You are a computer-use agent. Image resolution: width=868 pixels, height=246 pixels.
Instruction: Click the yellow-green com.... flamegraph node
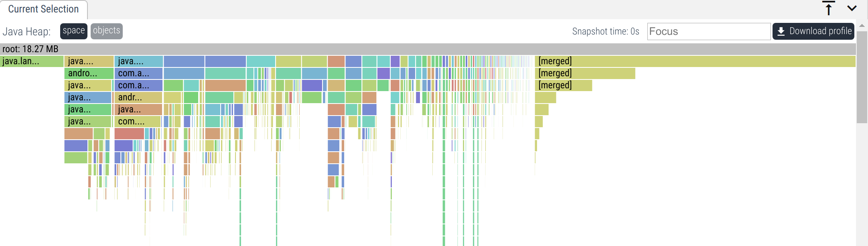138,122
